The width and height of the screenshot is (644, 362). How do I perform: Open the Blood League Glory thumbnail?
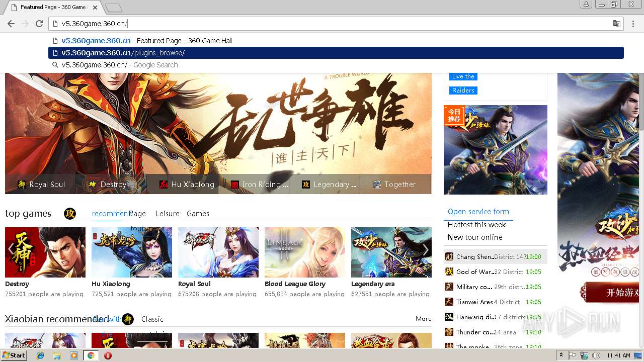coord(305,252)
